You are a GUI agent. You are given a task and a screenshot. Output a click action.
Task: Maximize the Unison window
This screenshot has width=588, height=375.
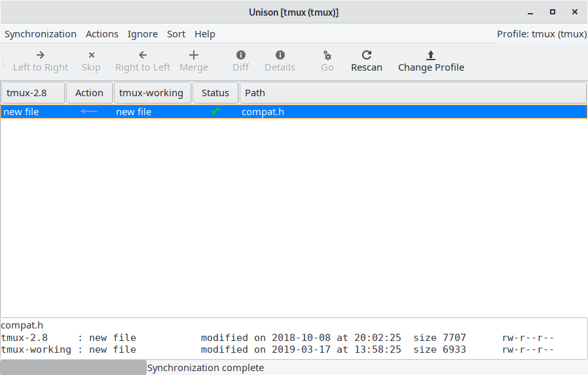(x=553, y=12)
